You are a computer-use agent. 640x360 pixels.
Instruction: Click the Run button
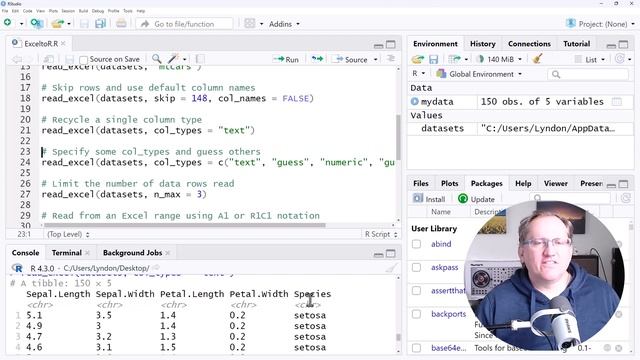pyautogui.click(x=286, y=59)
